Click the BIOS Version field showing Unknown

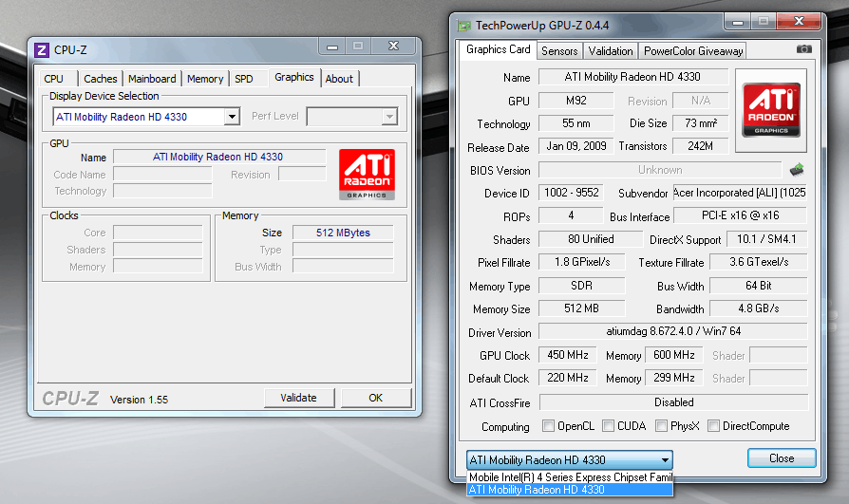660,170
